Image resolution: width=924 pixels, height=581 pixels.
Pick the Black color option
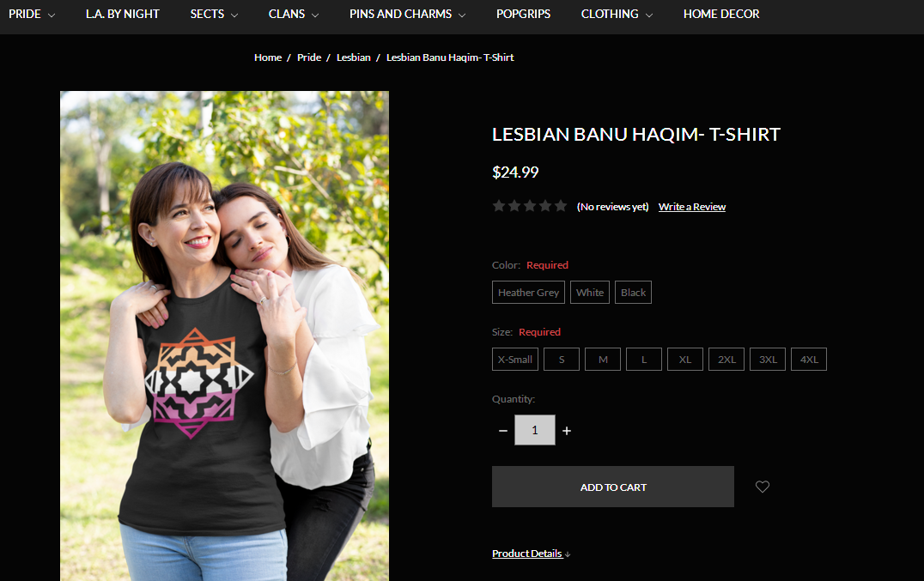pyautogui.click(x=633, y=293)
